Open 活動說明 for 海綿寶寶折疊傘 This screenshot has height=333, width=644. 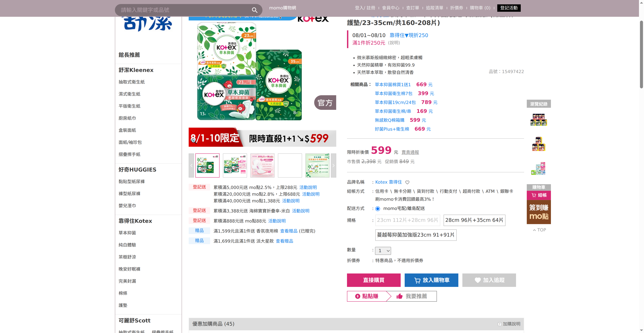[301, 211]
